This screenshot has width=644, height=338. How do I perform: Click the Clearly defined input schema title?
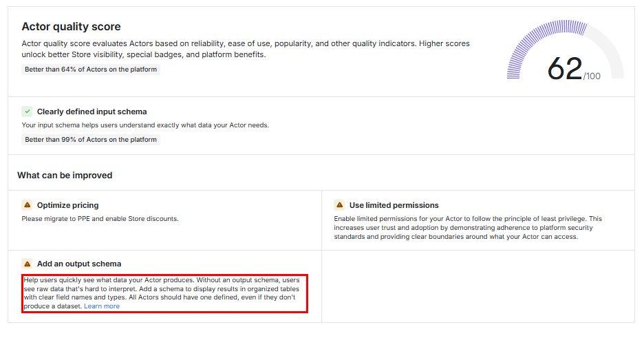pos(92,112)
